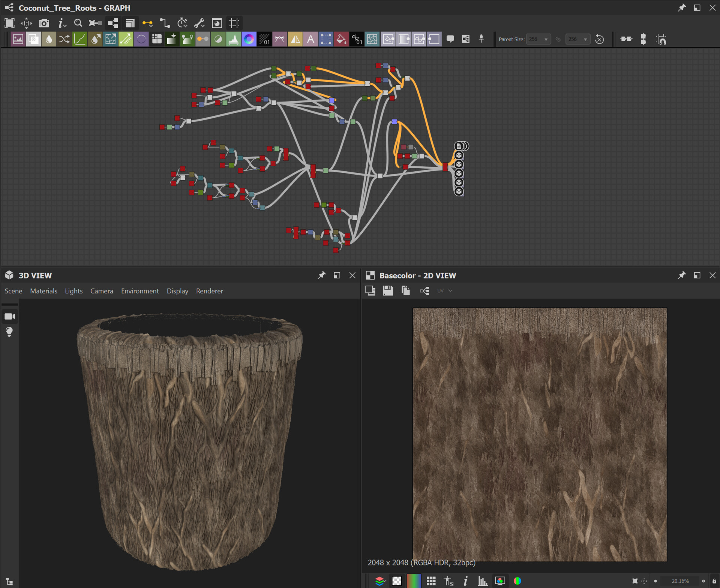Reset the Parent Size with the revert button

(600, 39)
